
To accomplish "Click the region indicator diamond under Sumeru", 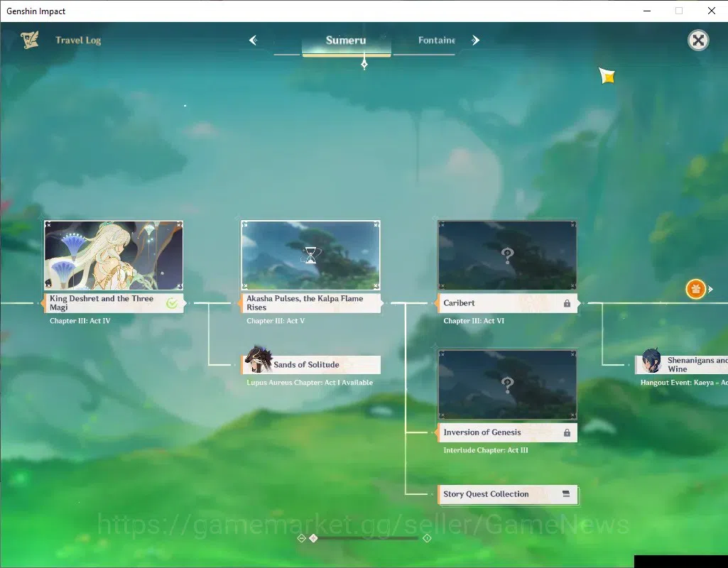I will click(x=364, y=64).
